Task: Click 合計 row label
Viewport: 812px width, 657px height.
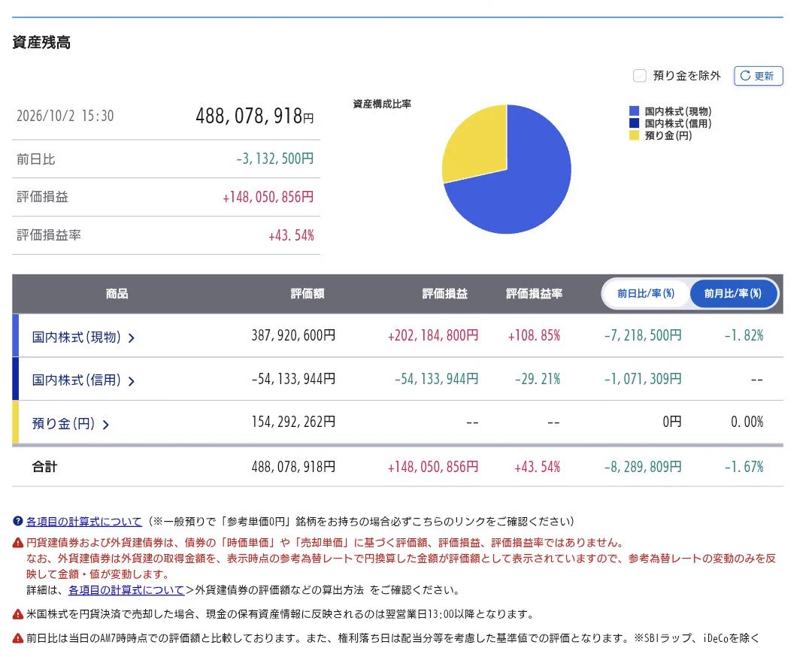Action: click(x=44, y=467)
